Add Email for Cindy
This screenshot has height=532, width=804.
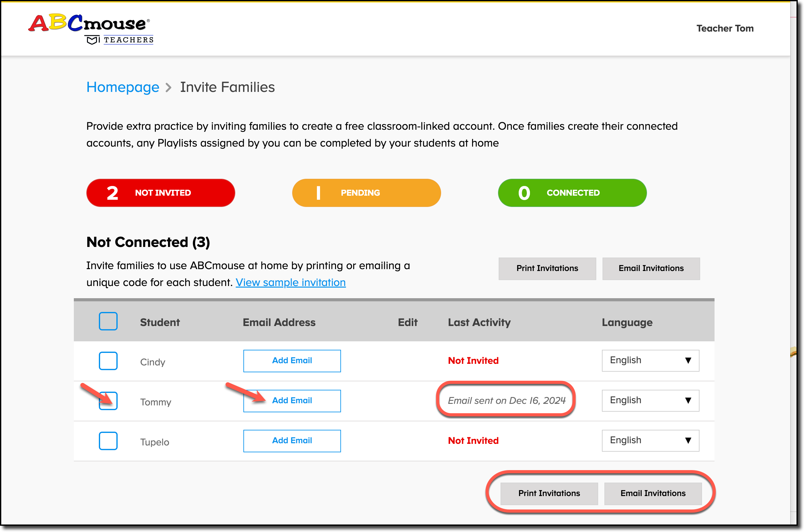292,361
